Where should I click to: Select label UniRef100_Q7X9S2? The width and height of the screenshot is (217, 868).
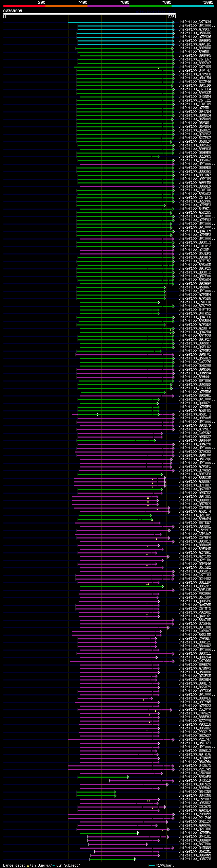(195, 134)
